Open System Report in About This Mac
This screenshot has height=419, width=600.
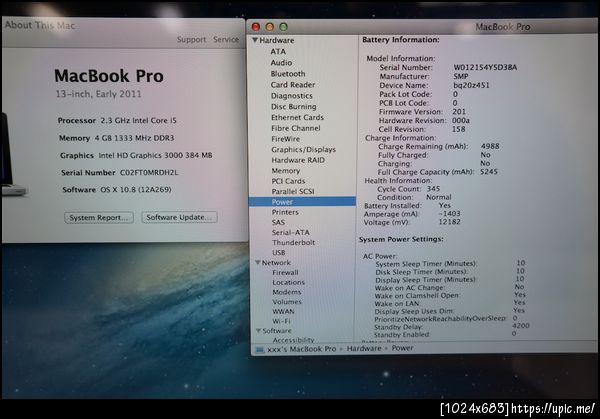click(x=99, y=217)
